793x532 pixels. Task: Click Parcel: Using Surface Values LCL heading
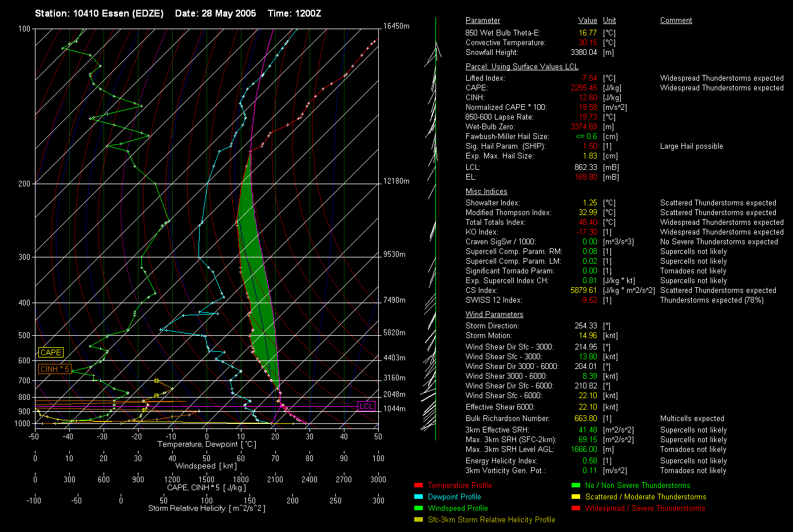click(x=522, y=67)
